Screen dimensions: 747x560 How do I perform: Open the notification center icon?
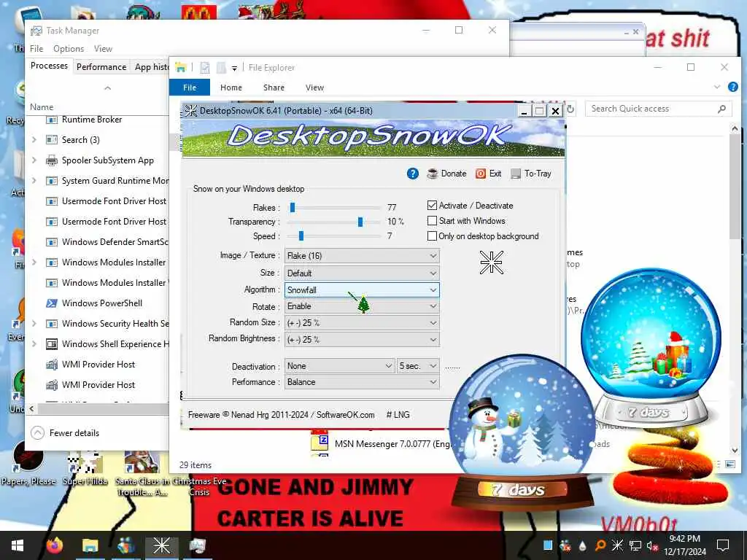[x=723, y=545]
